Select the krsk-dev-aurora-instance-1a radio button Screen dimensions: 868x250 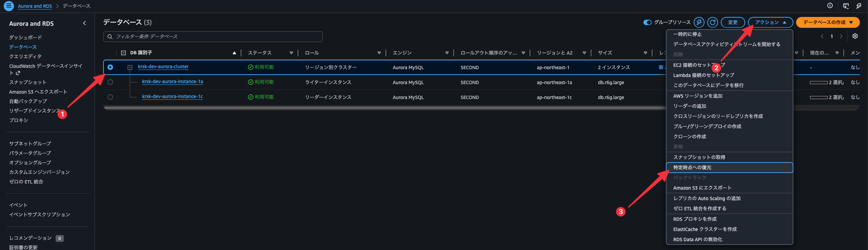click(x=110, y=82)
